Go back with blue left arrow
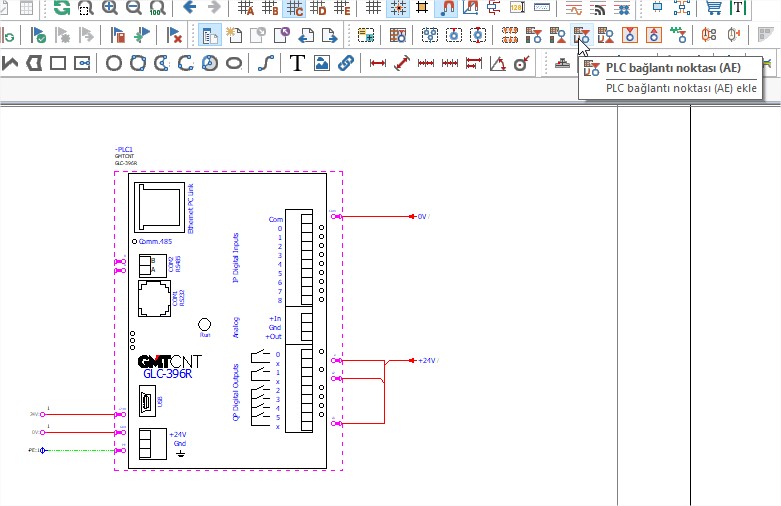The height and width of the screenshot is (506, 781). [190, 7]
